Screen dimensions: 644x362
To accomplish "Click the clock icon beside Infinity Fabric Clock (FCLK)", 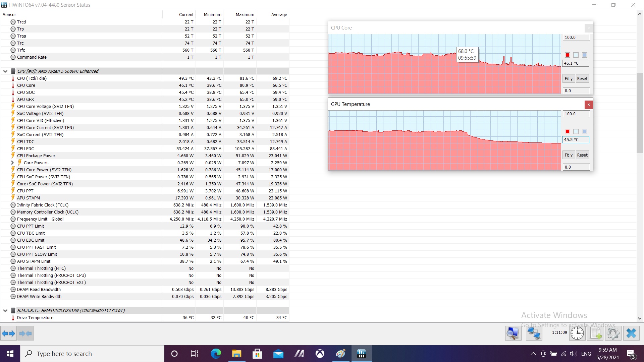I will click(13, 205).
